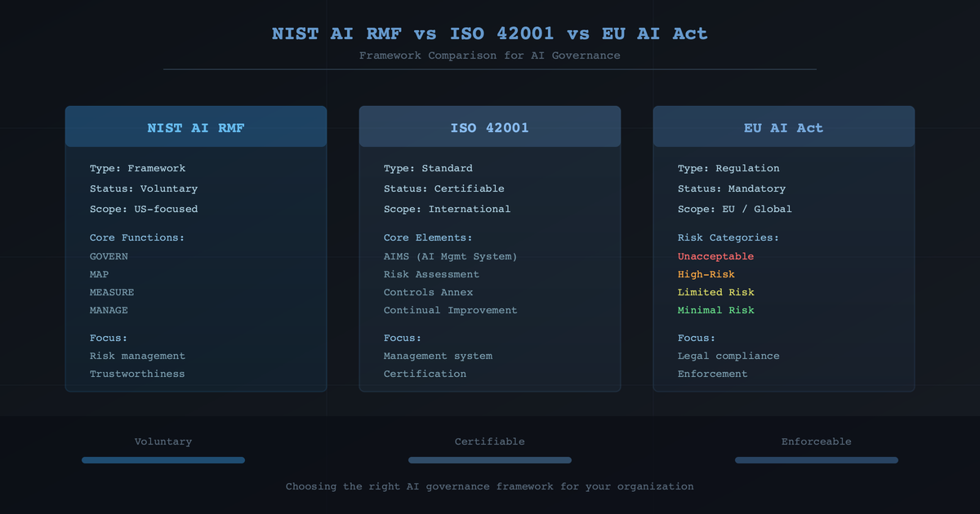This screenshot has width=980, height=514.
Task: Click 'Risk Categories:' heading
Action: (729, 238)
